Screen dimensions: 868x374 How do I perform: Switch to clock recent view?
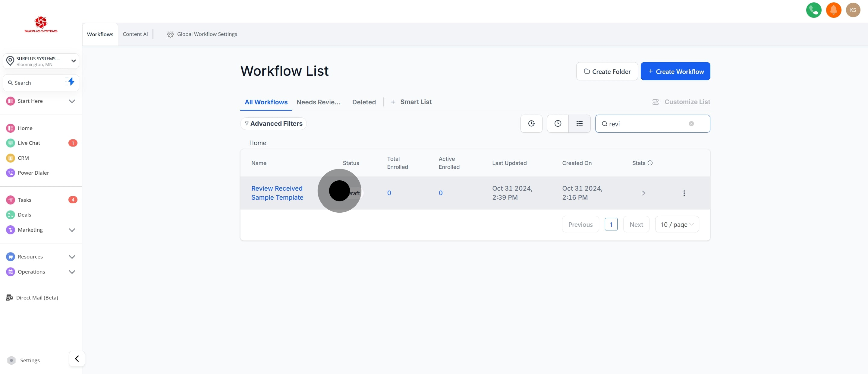(558, 124)
